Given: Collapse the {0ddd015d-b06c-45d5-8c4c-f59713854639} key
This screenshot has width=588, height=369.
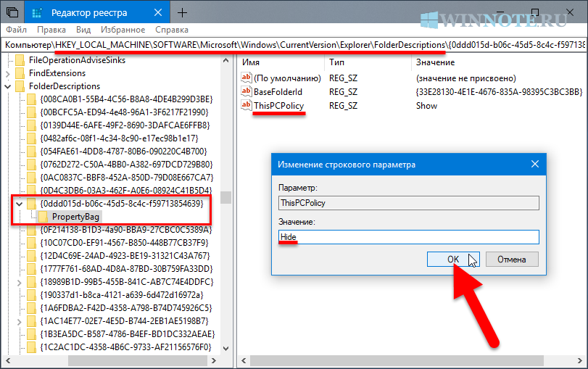Looking at the screenshot, I should click(20, 204).
